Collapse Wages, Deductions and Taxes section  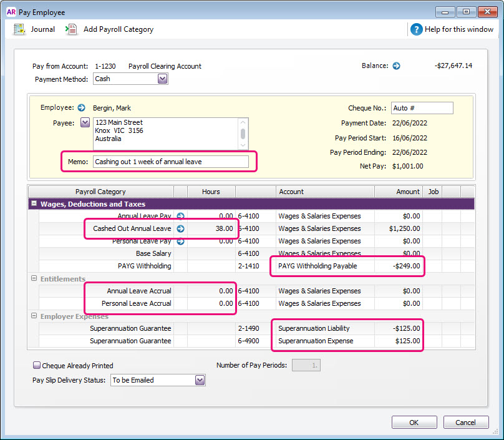click(34, 203)
